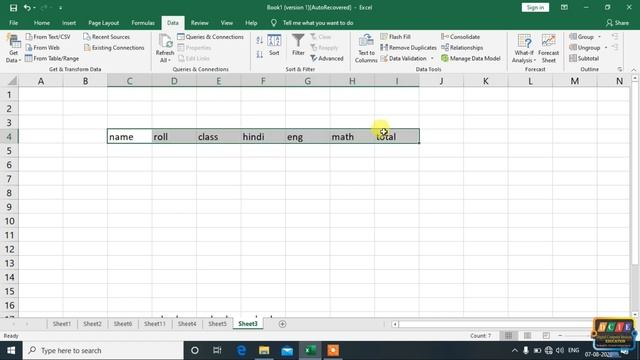This screenshot has height=360, width=640.
Task: Click From Web data source
Action: pyautogui.click(x=42, y=48)
